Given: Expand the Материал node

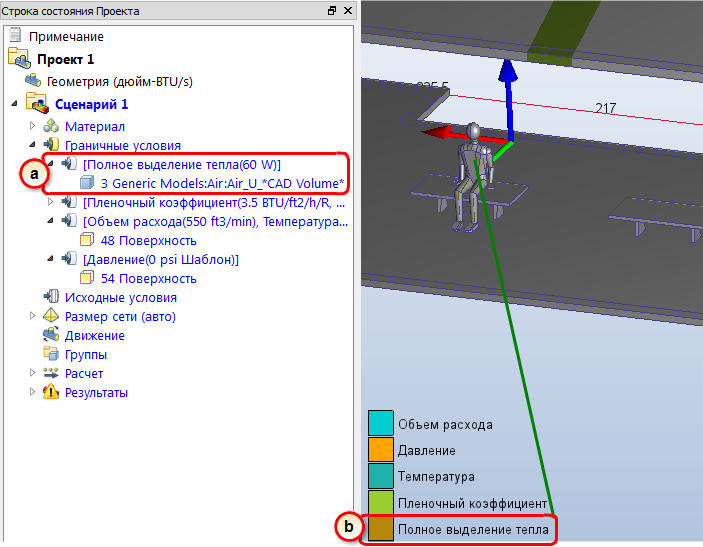Looking at the screenshot, I should 32,126.
